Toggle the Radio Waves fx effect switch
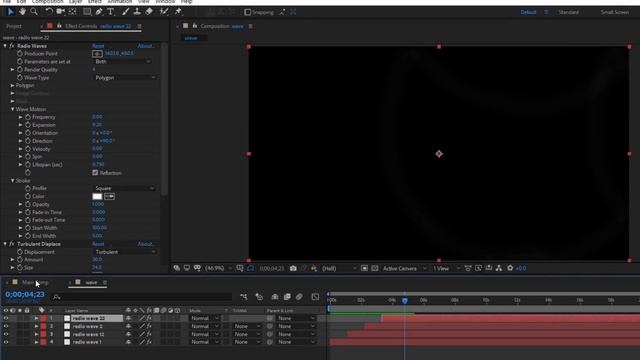640x360 pixels. pos(12,46)
